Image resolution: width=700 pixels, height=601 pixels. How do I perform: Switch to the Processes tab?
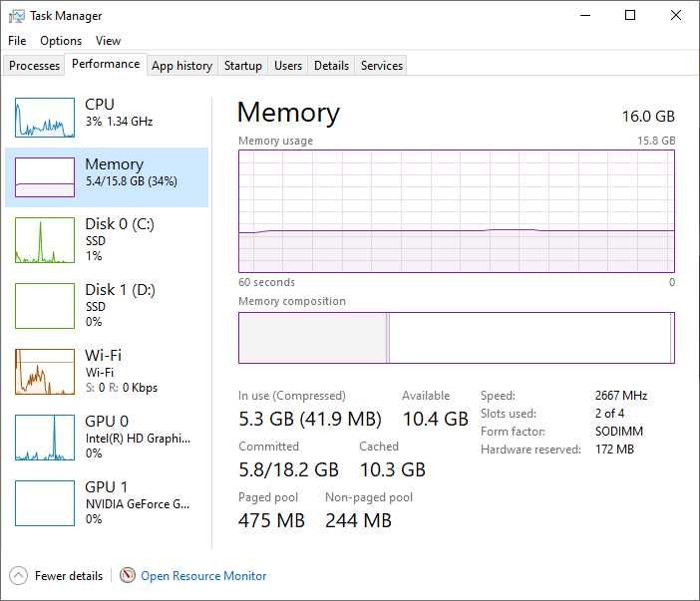(35, 66)
